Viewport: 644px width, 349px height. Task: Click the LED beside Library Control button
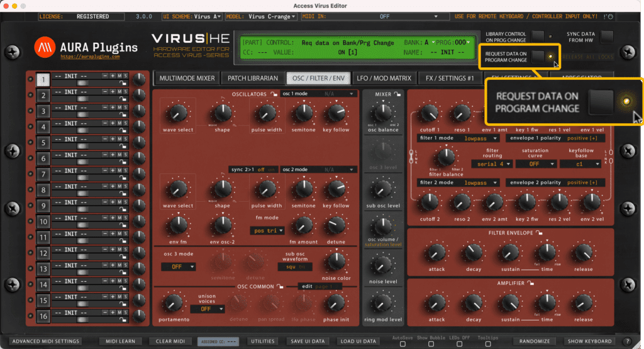coord(550,36)
